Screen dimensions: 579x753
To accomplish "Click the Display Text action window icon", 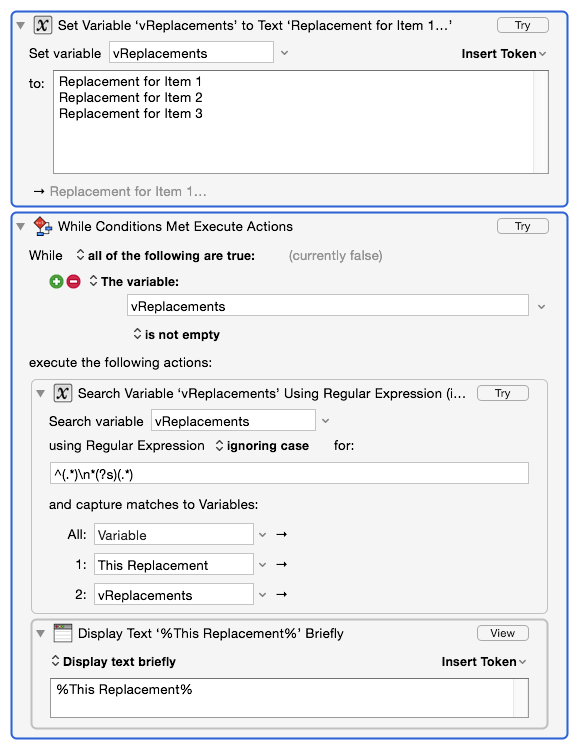I will click(x=62, y=633).
